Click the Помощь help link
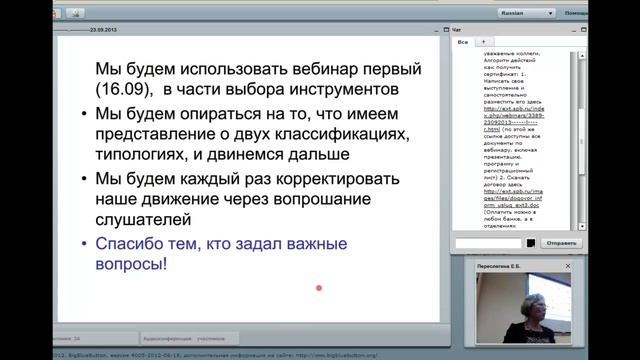The image size is (640, 360). click(576, 13)
